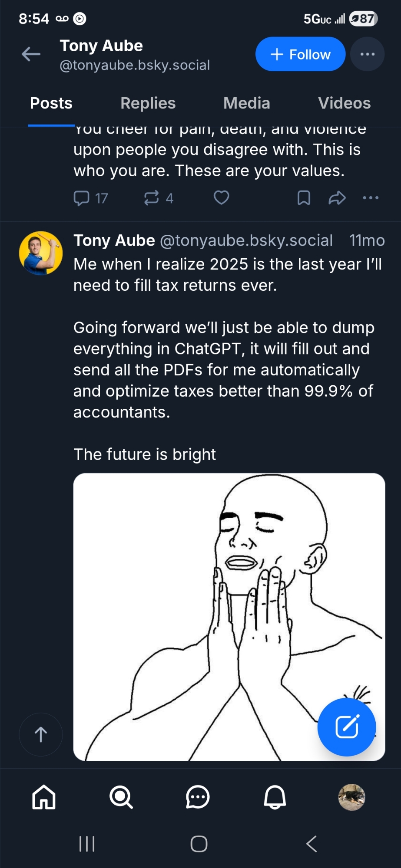This screenshot has width=401, height=868.
Task: Reply to the post with 17 comments
Action: click(82, 198)
